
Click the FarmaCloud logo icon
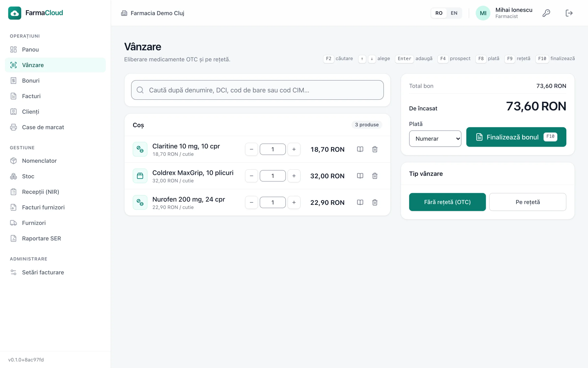tap(15, 13)
